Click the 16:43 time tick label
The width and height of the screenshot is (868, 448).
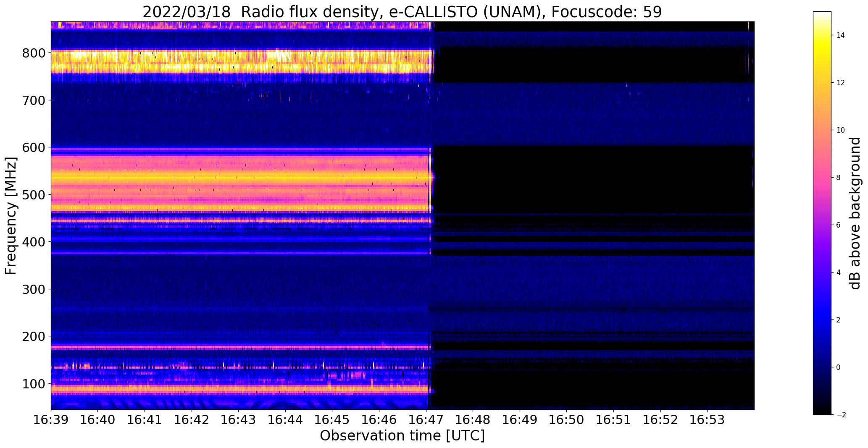238,420
